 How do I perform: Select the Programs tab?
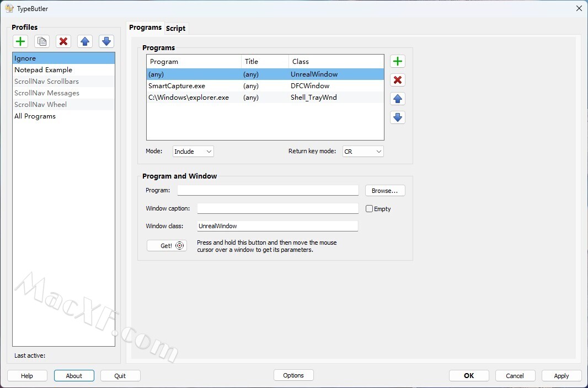click(x=145, y=28)
